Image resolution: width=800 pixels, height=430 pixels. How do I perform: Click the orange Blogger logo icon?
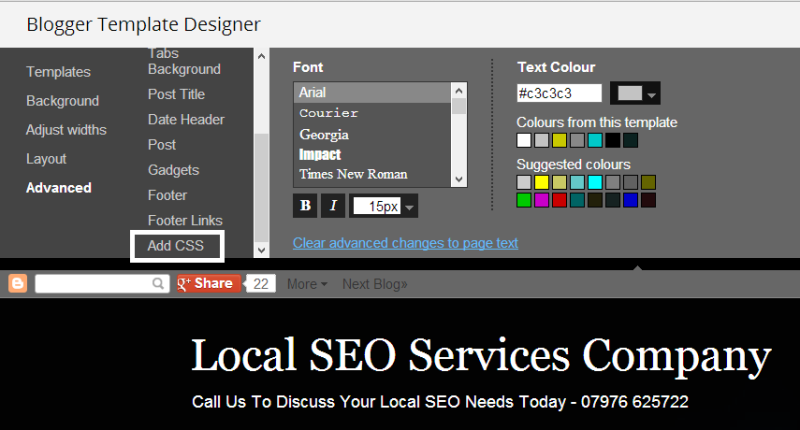[x=17, y=283]
